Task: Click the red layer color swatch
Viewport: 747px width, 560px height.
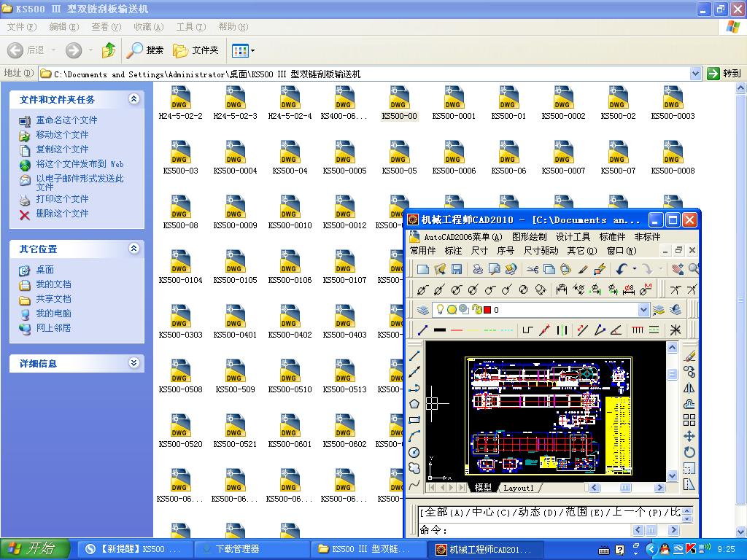Action: pyautogui.click(x=487, y=310)
